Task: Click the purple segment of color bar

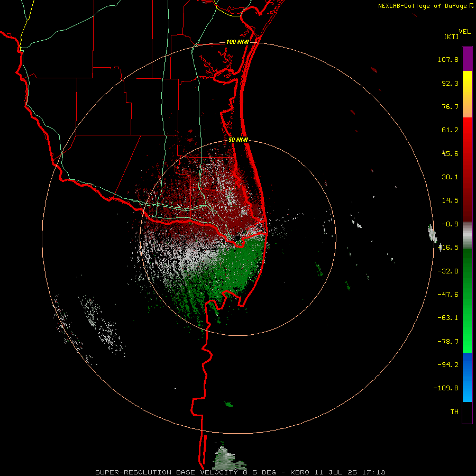Action: point(467,59)
